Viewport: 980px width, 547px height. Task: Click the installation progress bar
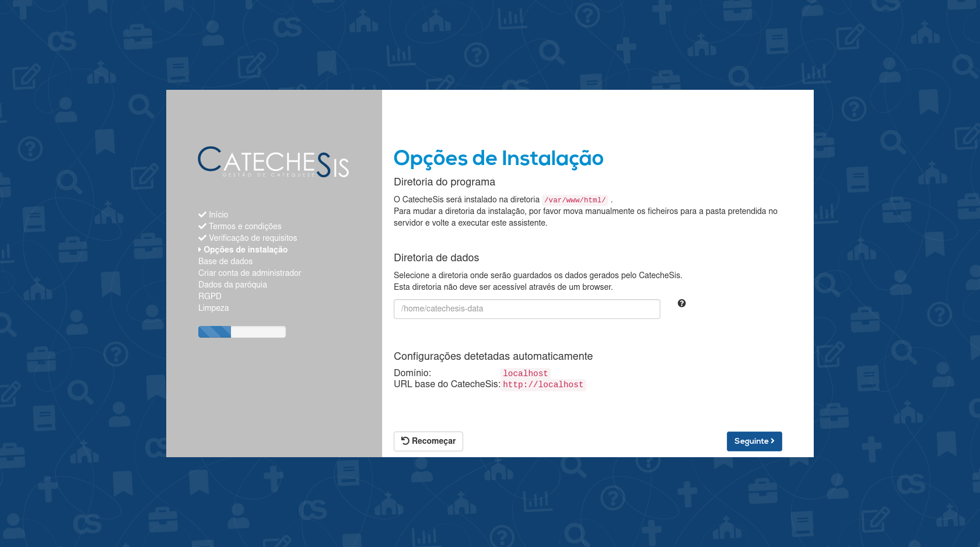coord(242,331)
